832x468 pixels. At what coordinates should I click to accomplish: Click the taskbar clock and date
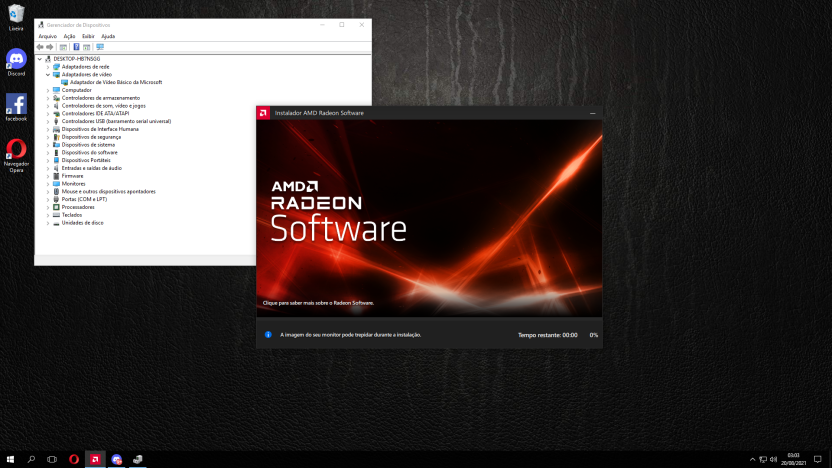[793, 460]
